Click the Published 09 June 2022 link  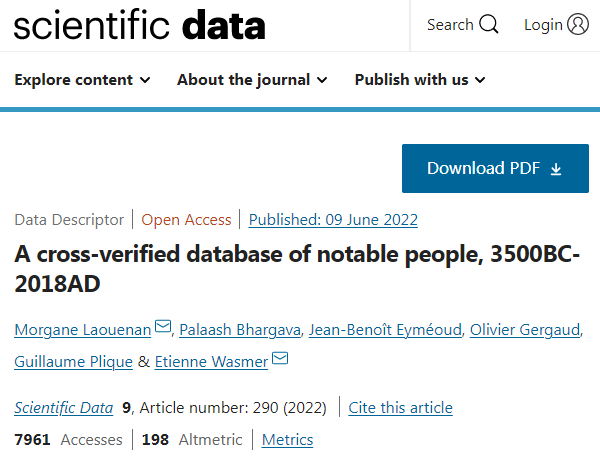click(333, 219)
